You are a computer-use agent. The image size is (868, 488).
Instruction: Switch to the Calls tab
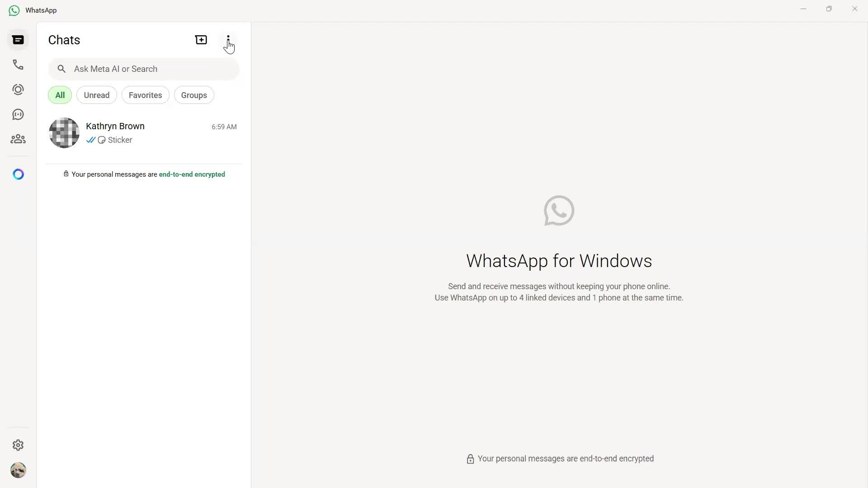point(18,65)
